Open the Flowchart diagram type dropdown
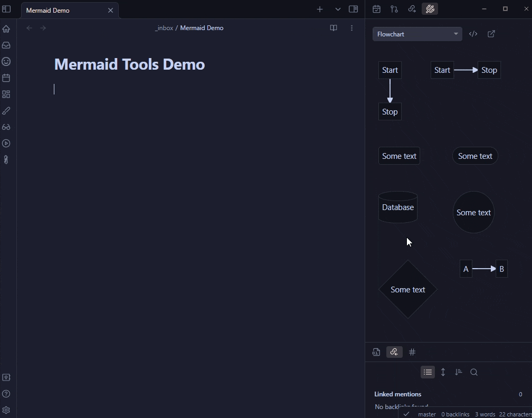This screenshot has width=532, height=418. tap(417, 34)
